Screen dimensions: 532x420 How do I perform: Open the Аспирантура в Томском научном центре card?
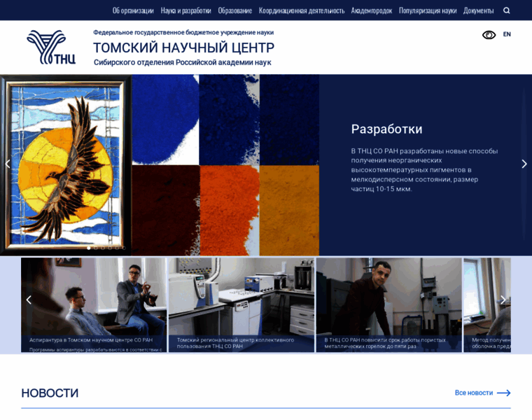tap(94, 304)
